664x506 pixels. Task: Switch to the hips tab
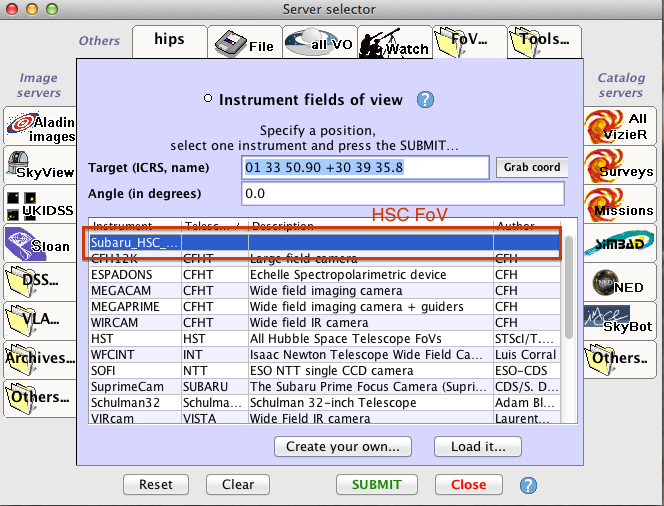tap(168, 41)
